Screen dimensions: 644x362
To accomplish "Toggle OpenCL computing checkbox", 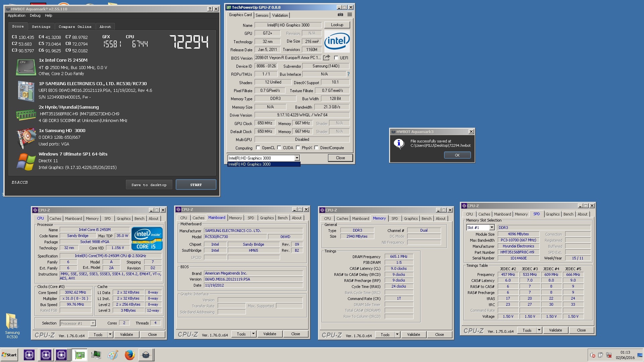I will pos(258,148).
